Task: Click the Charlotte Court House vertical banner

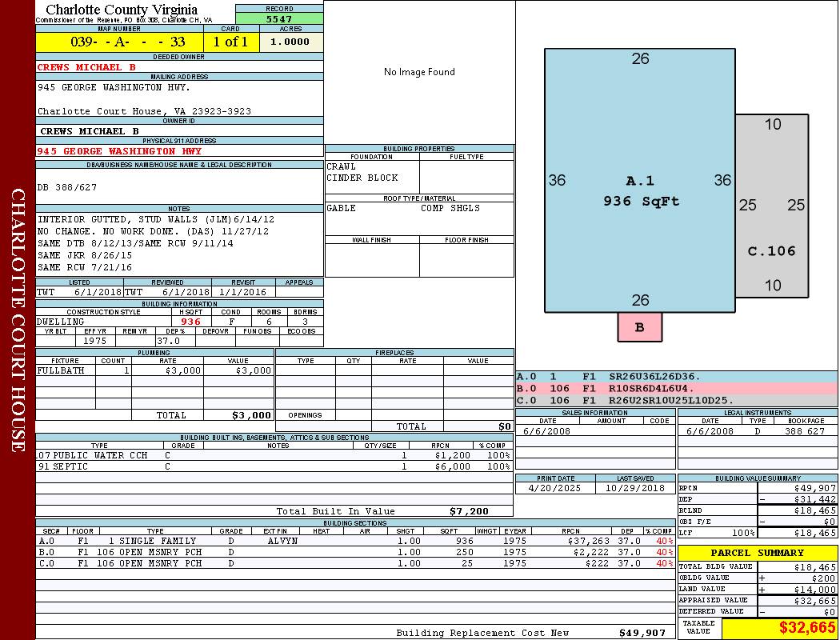Action: 18,320
